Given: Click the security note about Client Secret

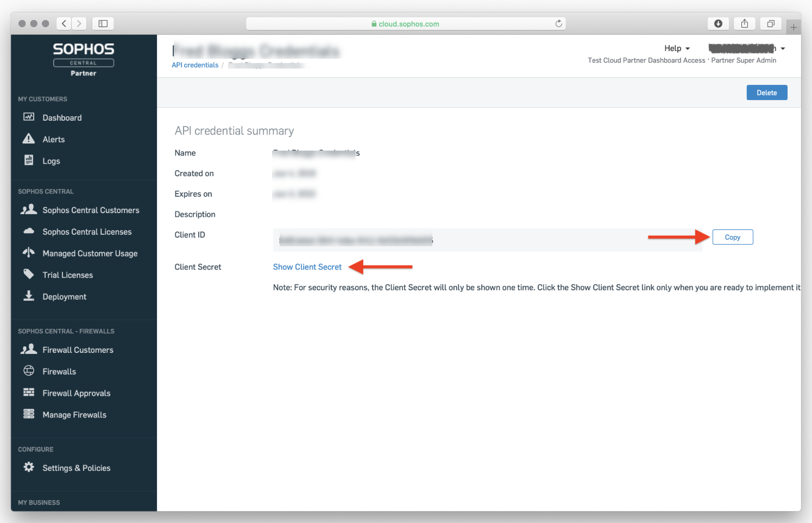Looking at the screenshot, I should pos(537,288).
